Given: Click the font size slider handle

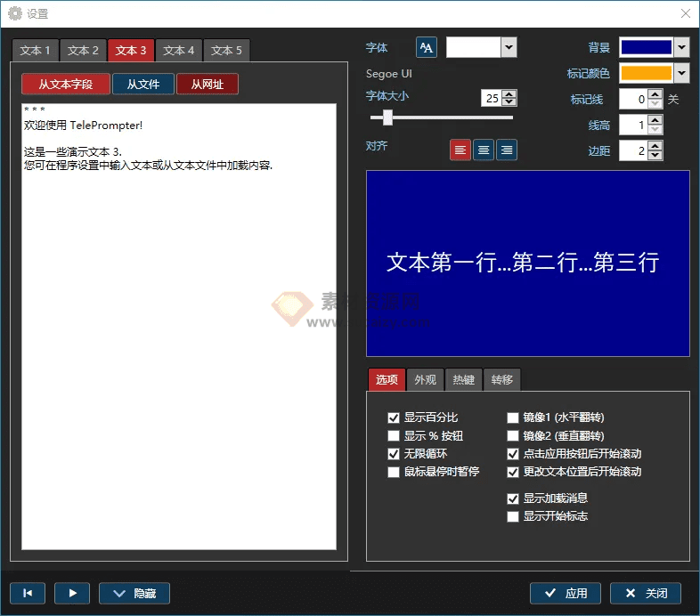Looking at the screenshot, I should coord(387,118).
